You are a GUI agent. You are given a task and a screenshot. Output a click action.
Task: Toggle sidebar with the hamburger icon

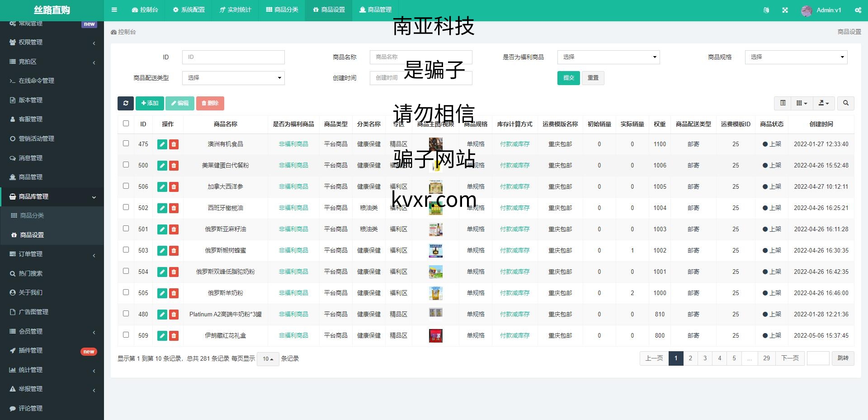click(114, 10)
